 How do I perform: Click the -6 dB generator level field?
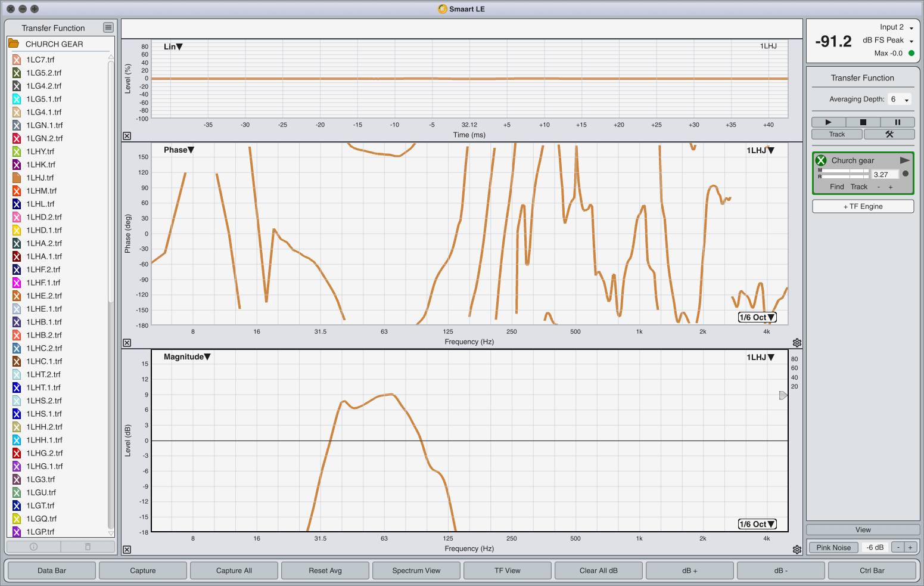[x=875, y=547]
